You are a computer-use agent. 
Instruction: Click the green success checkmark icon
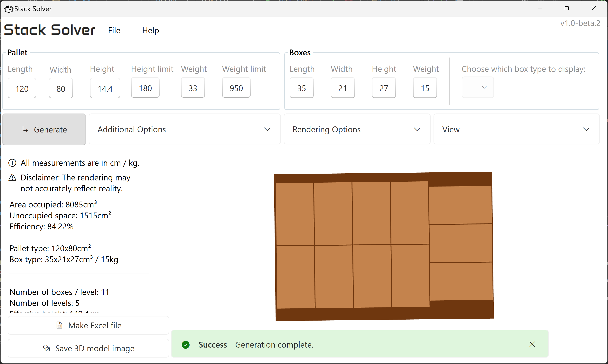coord(186,345)
